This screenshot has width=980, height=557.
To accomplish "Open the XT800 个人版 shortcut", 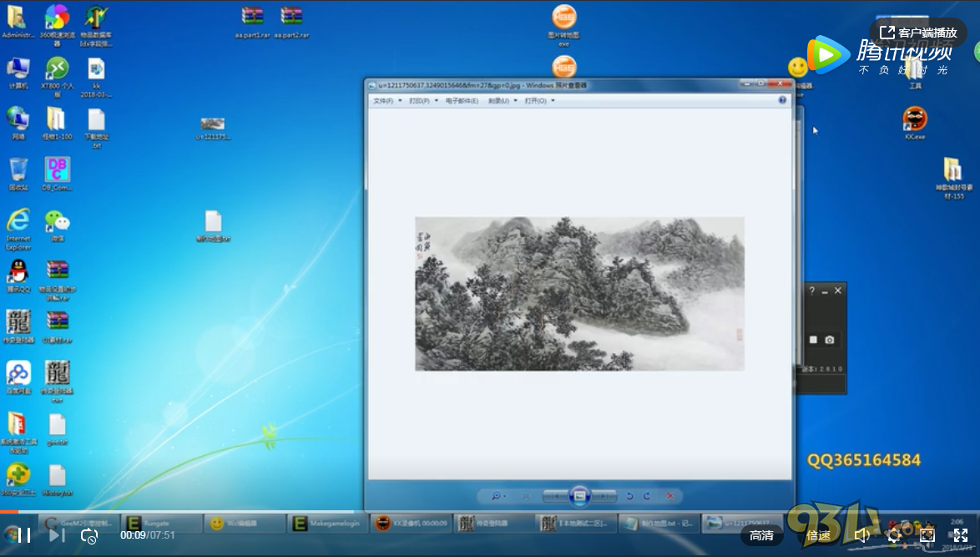I will click(57, 77).
